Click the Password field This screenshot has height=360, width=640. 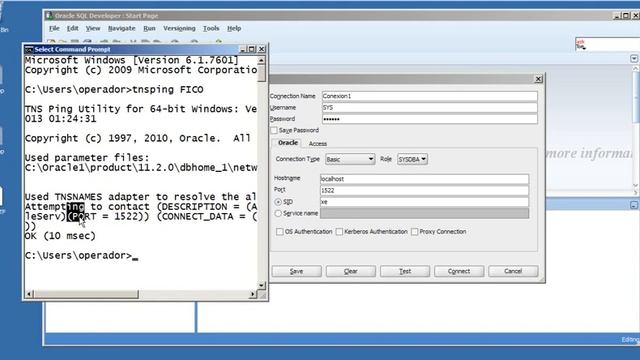pyautogui.click(x=429, y=119)
